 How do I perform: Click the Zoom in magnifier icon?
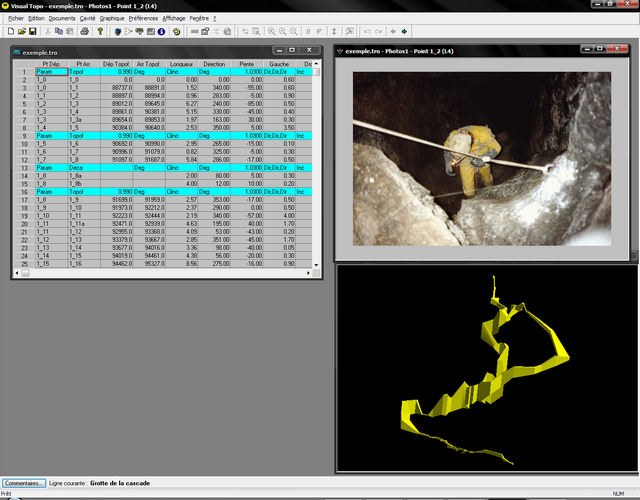271,31
